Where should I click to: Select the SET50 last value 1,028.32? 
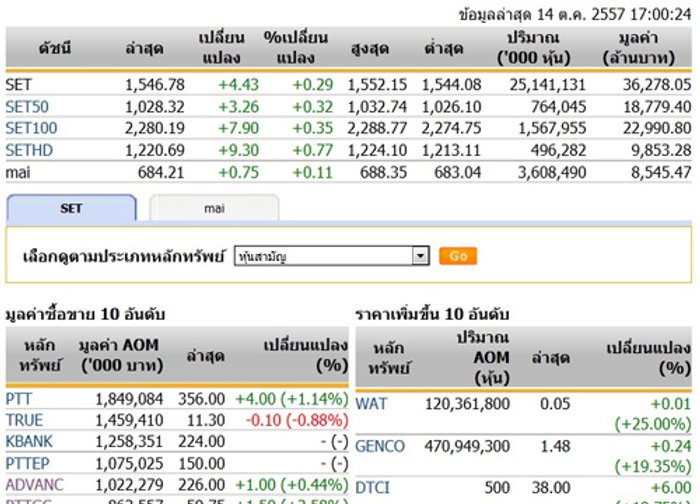pos(154,107)
